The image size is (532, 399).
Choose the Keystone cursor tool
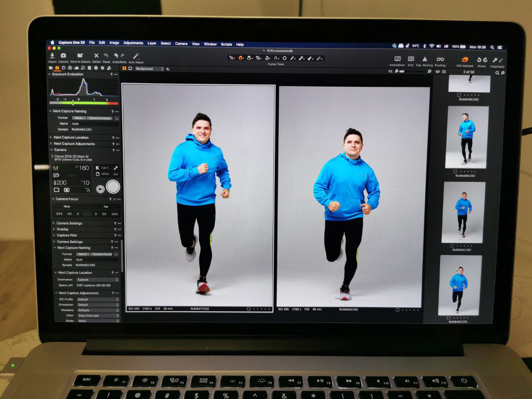click(x=276, y=58)
